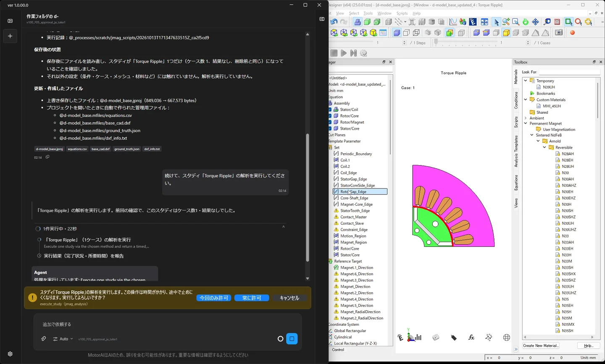Switch to the Conditions tab in Toolbox
605x364 pixels.
point(516,101)
